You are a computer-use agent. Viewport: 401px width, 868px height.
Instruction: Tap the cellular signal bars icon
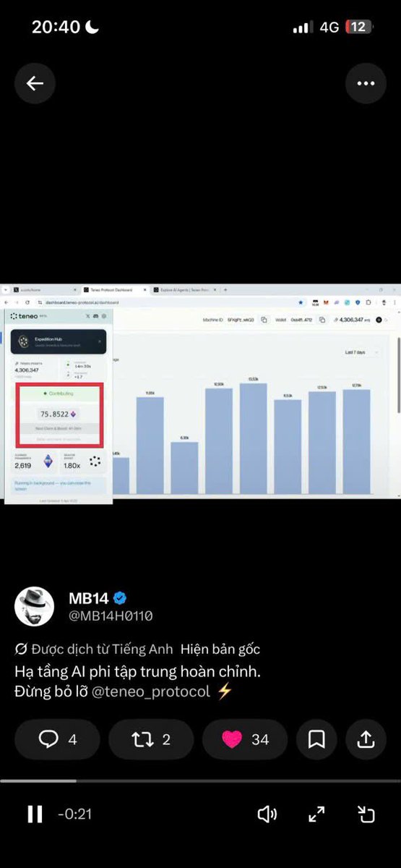click(x=302, y=27)
